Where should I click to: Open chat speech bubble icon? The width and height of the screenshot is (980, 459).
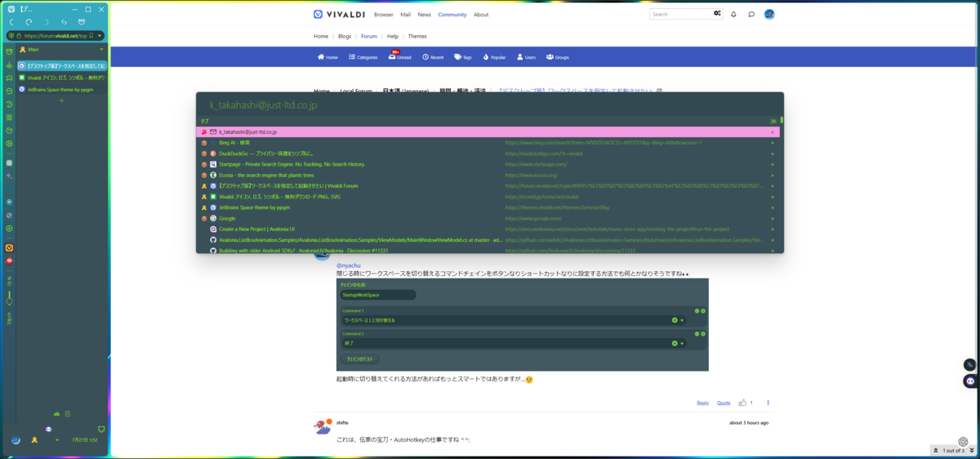(x=751, y=14)
